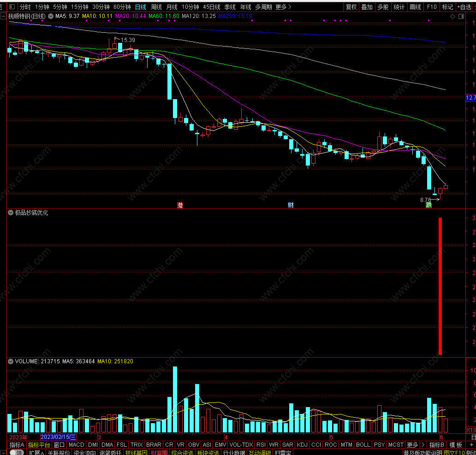Apply the BOLL indicator

pos(363,445)
